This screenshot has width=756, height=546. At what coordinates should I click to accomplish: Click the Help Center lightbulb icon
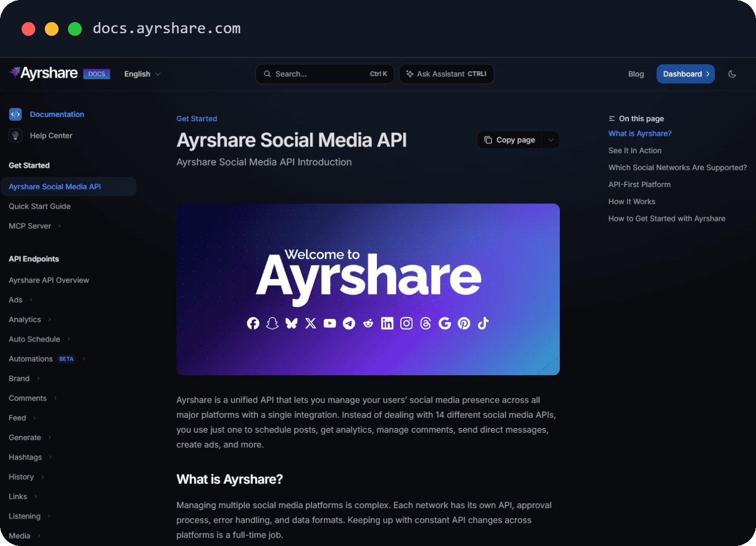[x=15, y=135]
